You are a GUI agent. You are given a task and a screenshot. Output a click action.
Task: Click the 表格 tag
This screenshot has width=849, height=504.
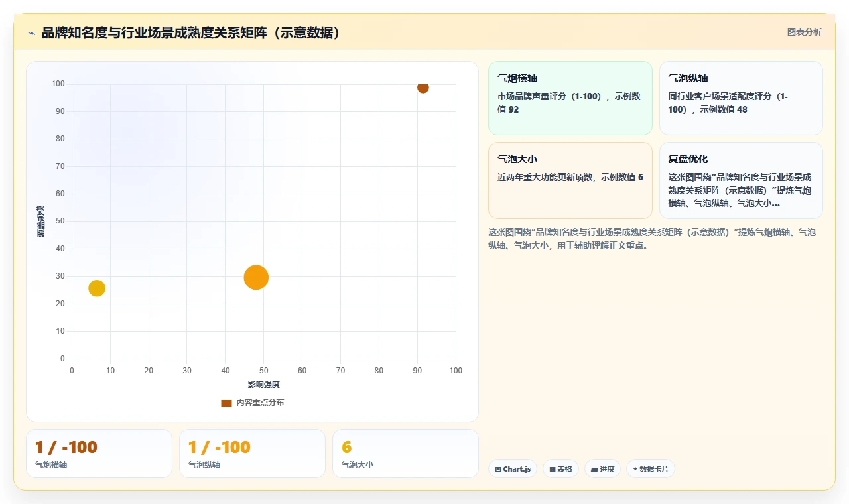tap(560, 469)
